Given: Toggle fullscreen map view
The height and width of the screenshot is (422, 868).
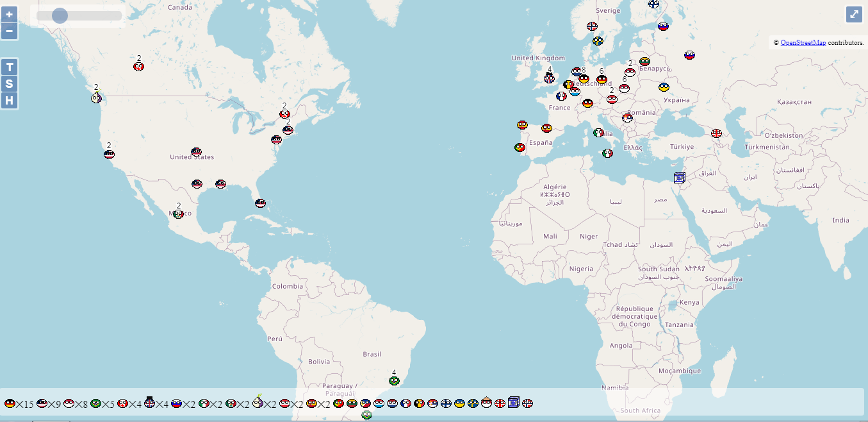Looking at the screenshot, I should (x=854, y=14).
